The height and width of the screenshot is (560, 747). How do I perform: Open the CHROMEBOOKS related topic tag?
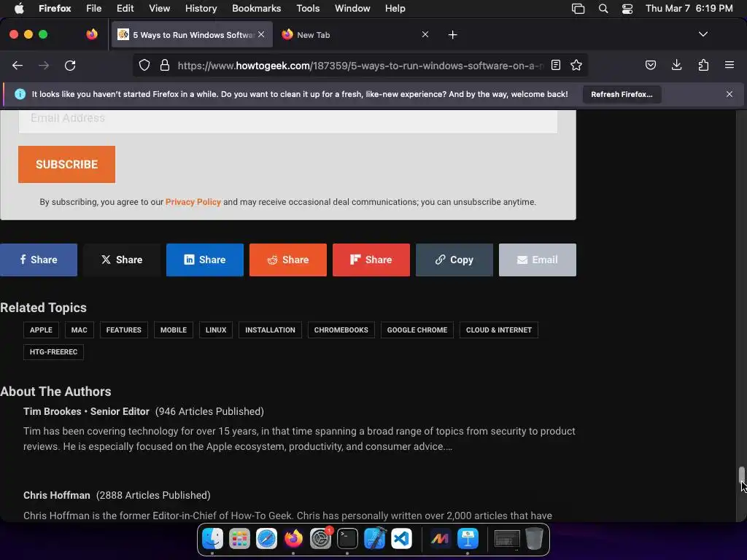341,330
